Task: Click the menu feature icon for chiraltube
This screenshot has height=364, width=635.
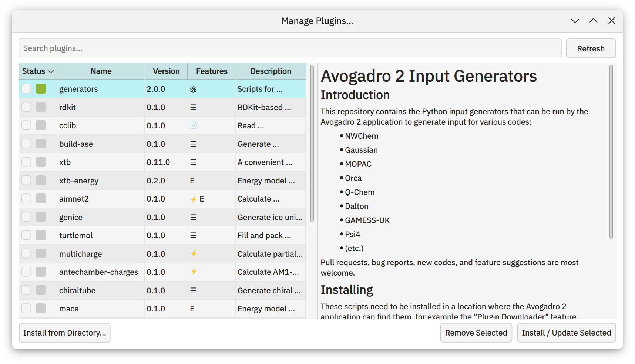Action: [193, 291]
